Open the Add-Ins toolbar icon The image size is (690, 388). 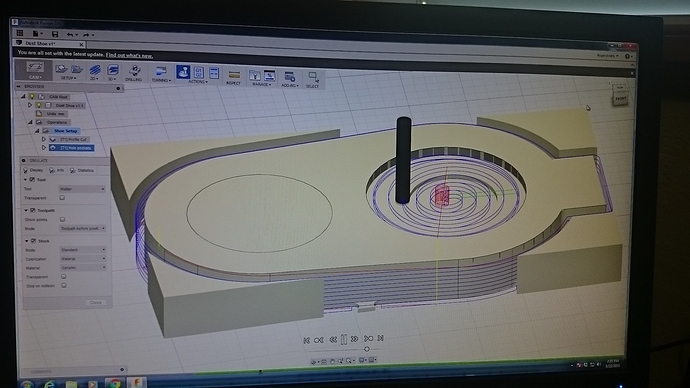coord(289,77)
